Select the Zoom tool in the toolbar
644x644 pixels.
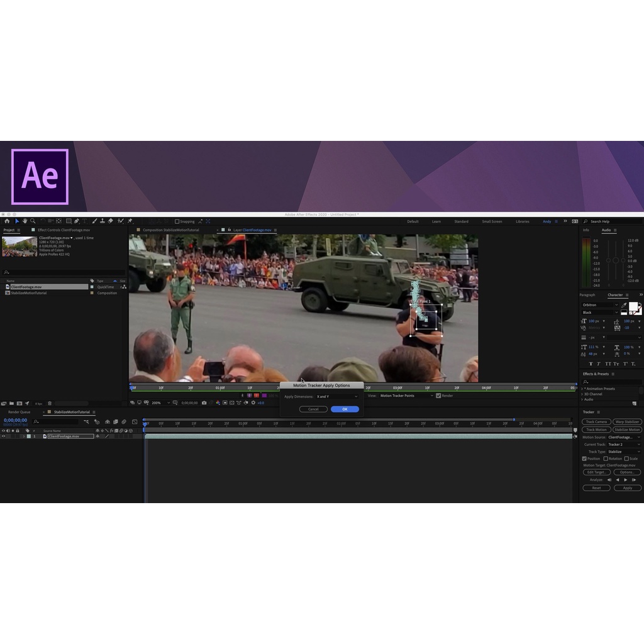coord(33,221)
